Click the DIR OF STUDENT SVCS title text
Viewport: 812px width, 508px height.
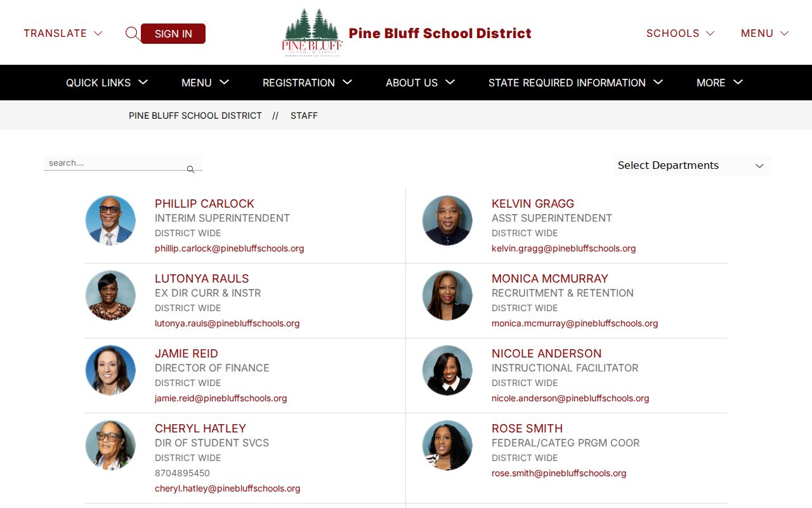click(x=212, y=443)
